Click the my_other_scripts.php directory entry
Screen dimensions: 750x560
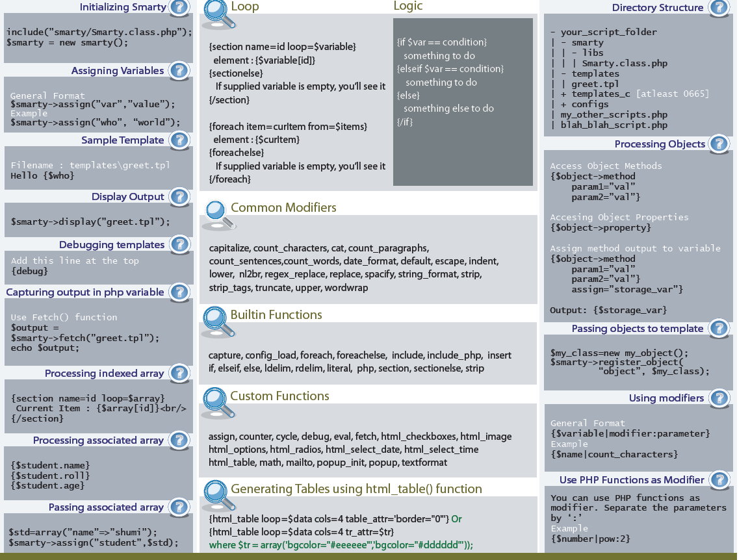pyautogui.click(x=614, y=115)
